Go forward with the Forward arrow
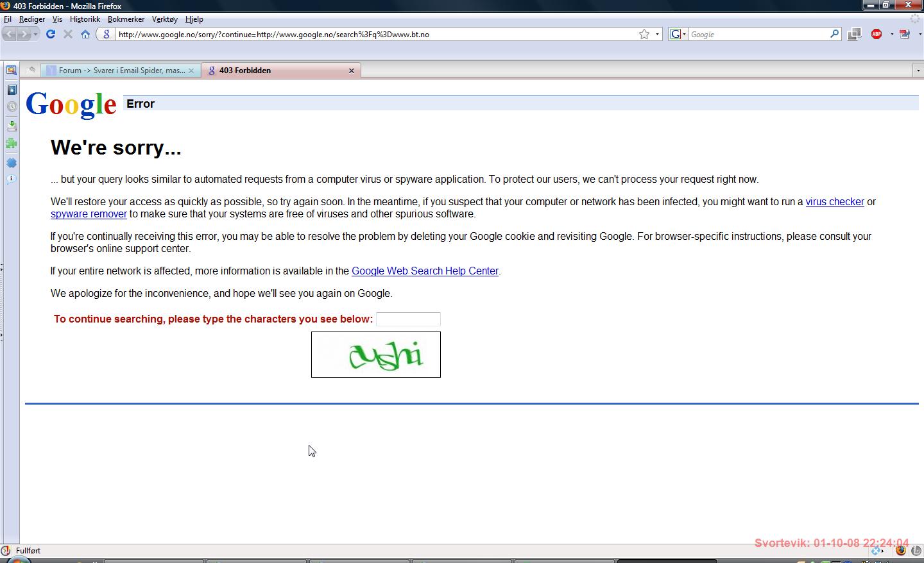 point(24,34)
